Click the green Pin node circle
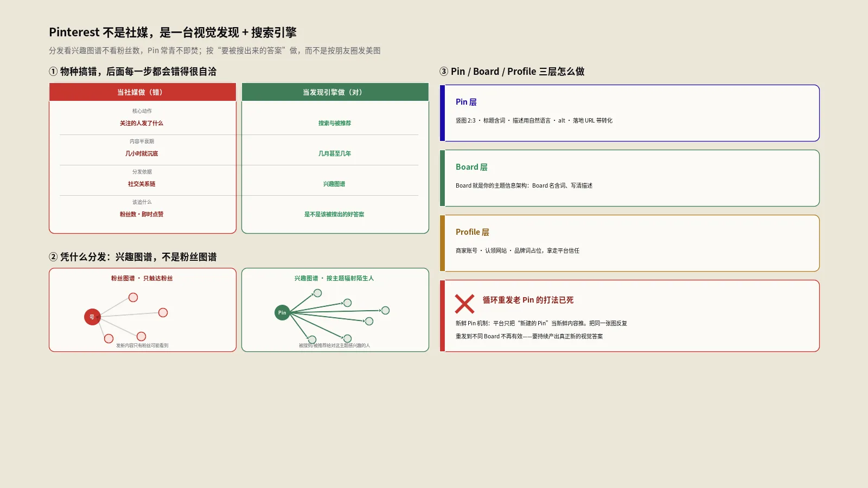 [x=282, y=312]
